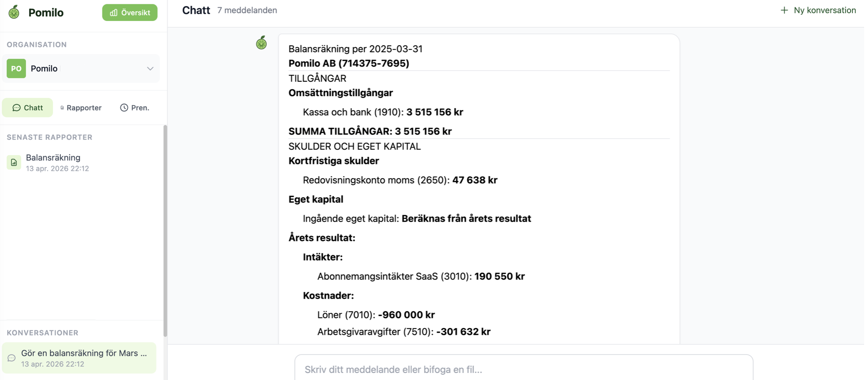The image size is (868, 380).
Task: Open the Översikt overview button
Action: (x=129, y=13)
